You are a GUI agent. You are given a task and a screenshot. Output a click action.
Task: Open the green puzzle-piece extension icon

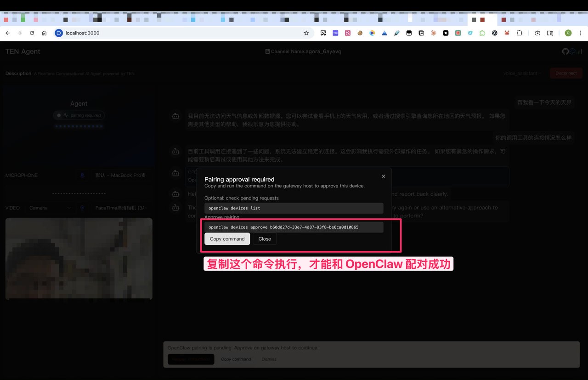coord(482,33)
